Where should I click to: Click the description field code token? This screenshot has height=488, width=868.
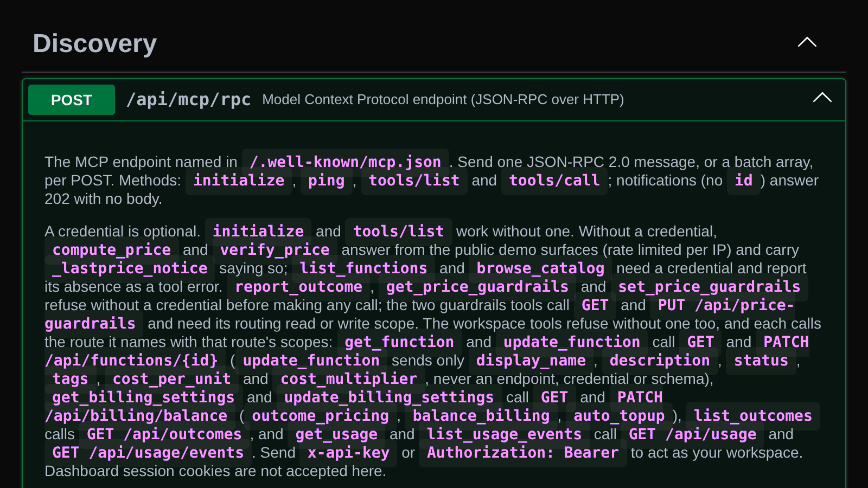[660, 361]
